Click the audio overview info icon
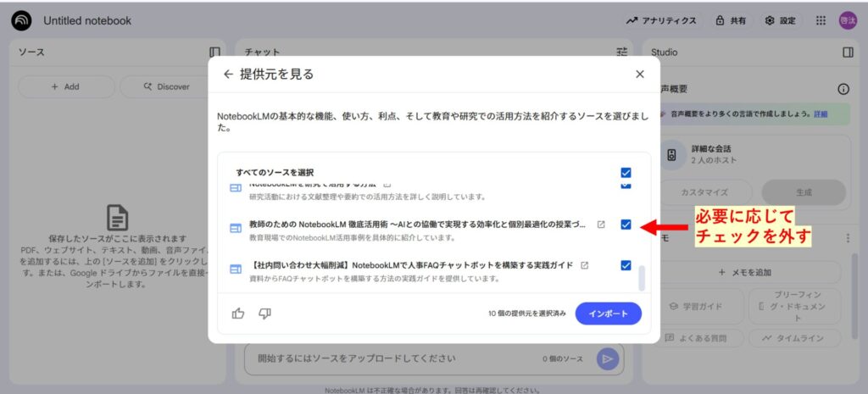 click(843, 89)
